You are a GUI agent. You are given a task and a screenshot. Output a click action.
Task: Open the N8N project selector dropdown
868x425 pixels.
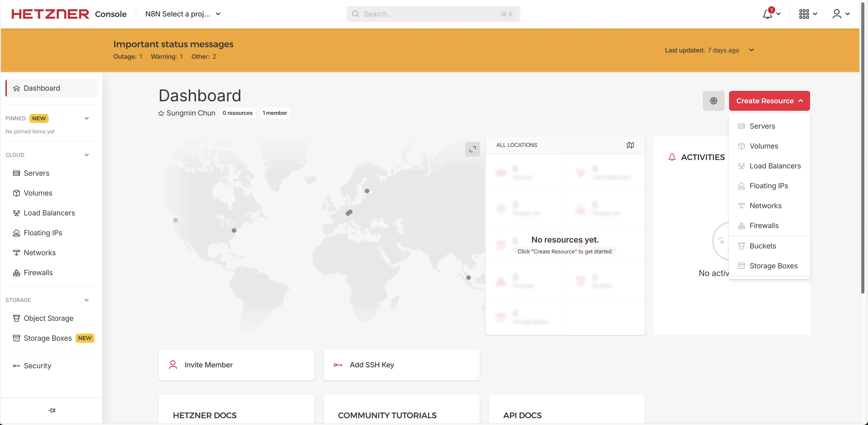pyautogui.click(x=183, y=14)
